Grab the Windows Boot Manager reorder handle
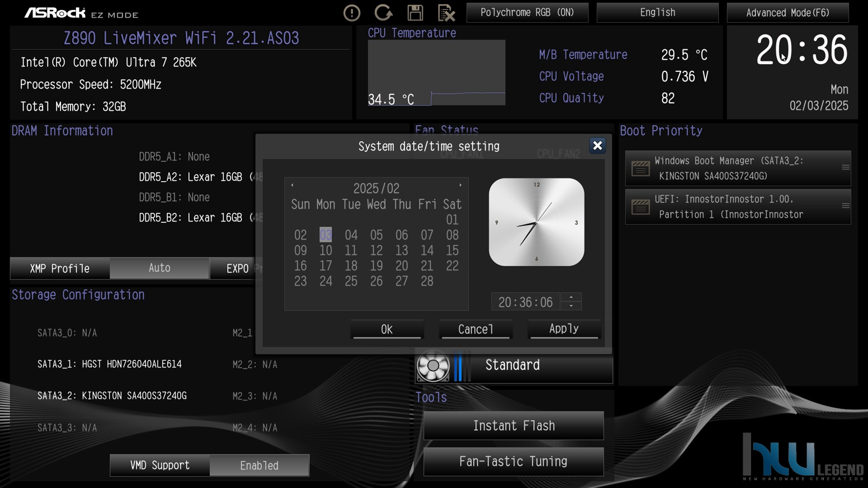The width and height of the screenshot is (868, 488). (x=845, y=167)
